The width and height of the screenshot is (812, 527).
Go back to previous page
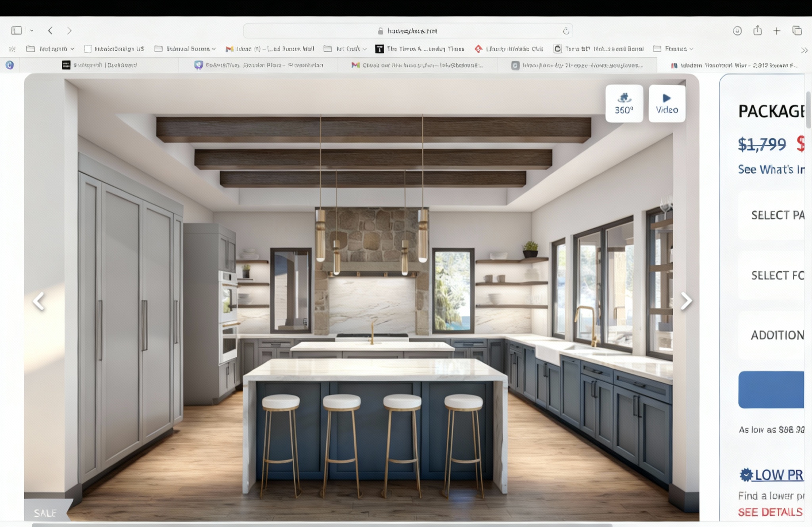[x=50, y=31]
